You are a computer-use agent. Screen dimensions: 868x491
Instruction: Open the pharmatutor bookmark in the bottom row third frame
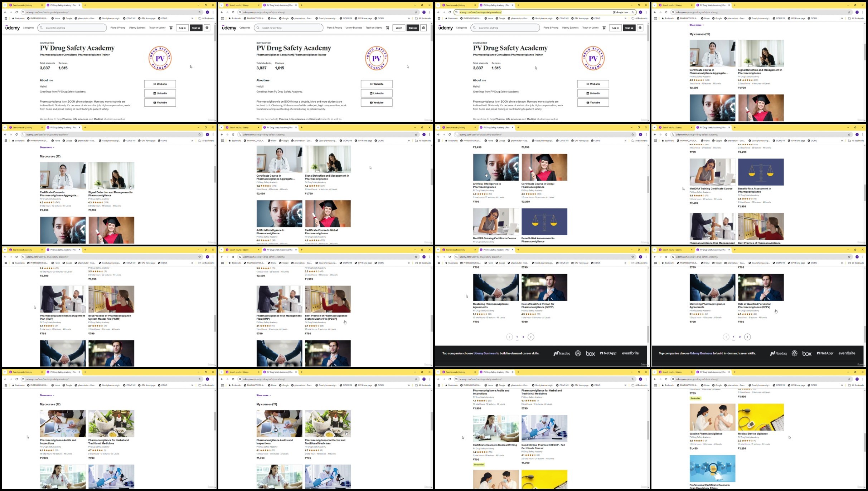click(x=518, y=385)
